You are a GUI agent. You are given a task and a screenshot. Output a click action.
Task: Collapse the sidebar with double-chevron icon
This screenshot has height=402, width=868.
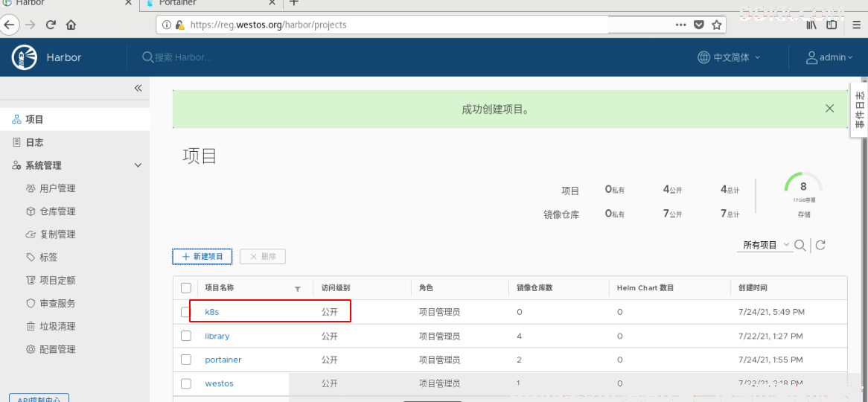[x=138, y=88]
